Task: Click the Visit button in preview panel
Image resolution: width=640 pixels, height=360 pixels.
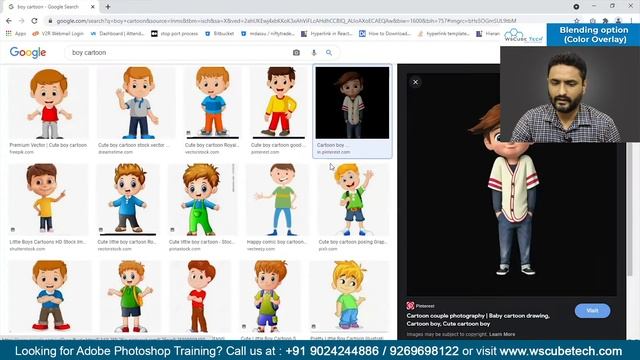Action: pos(592,311)
